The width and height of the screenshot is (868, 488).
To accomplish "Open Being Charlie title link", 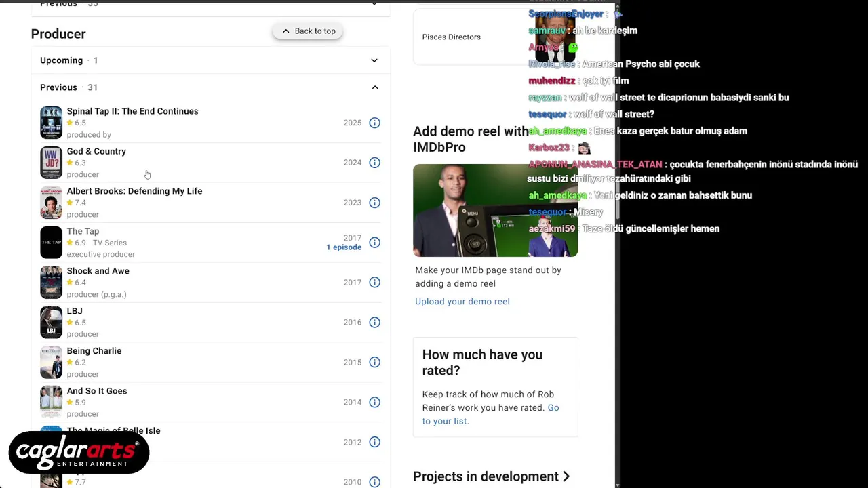I will [94, 351].
